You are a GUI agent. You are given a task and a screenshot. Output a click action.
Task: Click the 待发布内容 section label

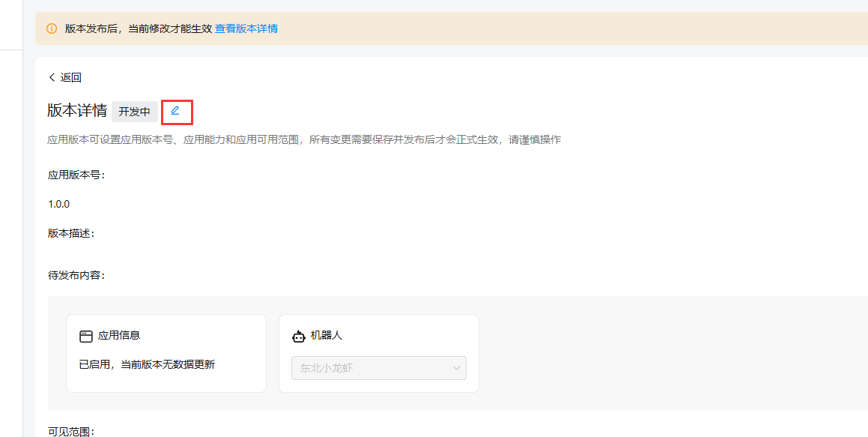tap(77, 275)
